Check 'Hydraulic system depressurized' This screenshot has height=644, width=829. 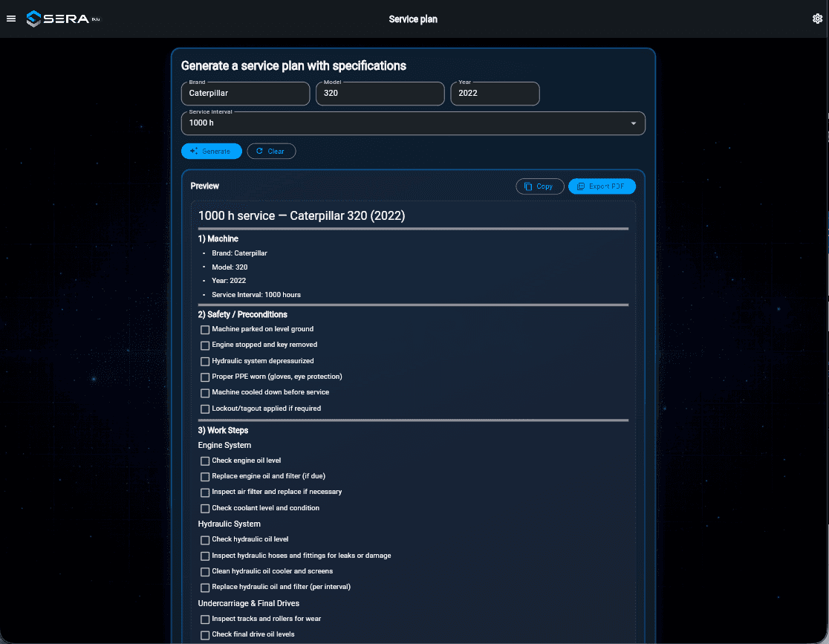[x=204, y=361]
